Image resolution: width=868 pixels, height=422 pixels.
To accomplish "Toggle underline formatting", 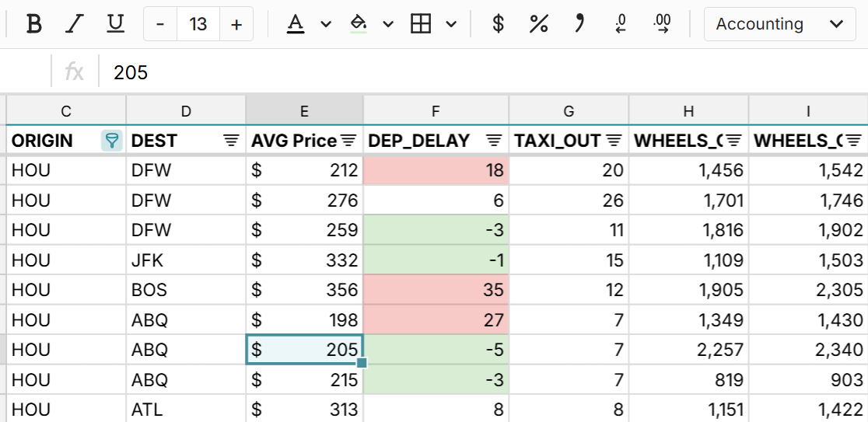I will click(115, 24).
